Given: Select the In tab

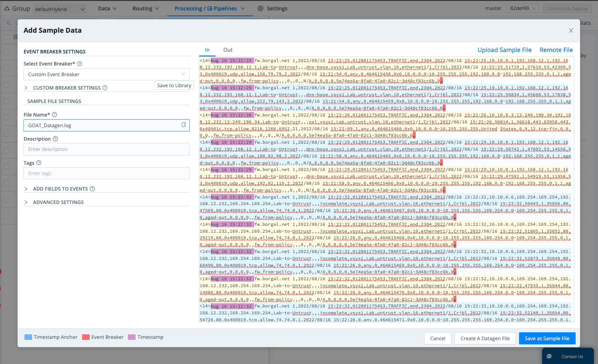Looking at the screenshot, I should click(207, 50).
